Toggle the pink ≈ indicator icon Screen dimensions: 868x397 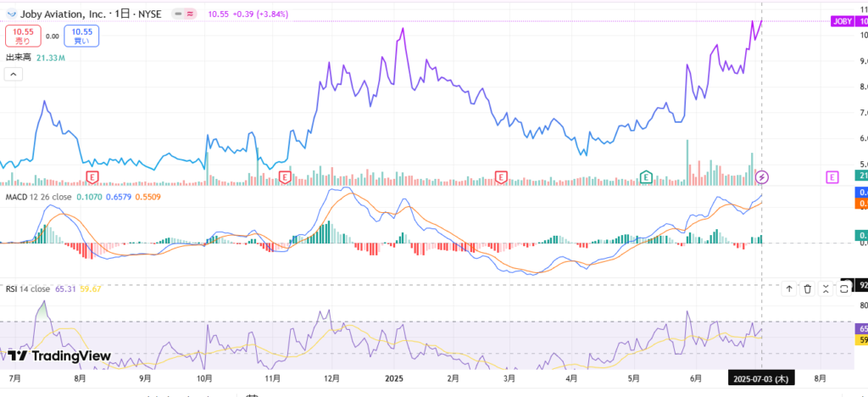[191, 14]
